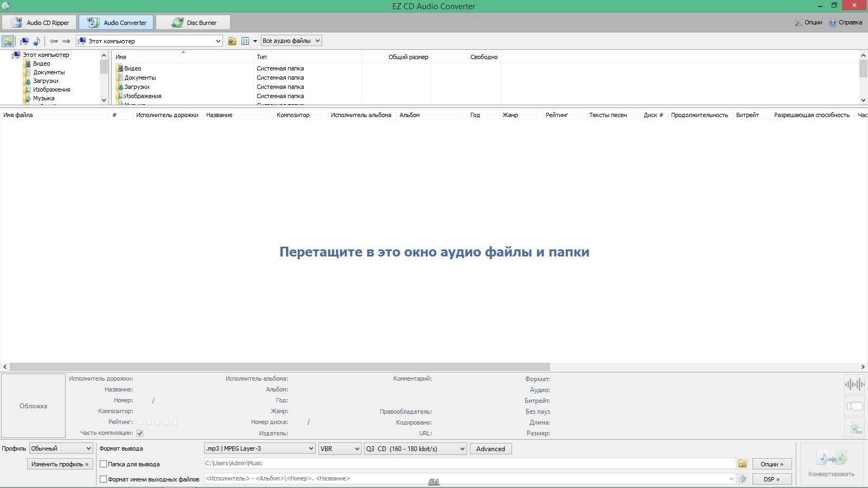Open the VBR mode dropdown

click(x=340, y=448)
